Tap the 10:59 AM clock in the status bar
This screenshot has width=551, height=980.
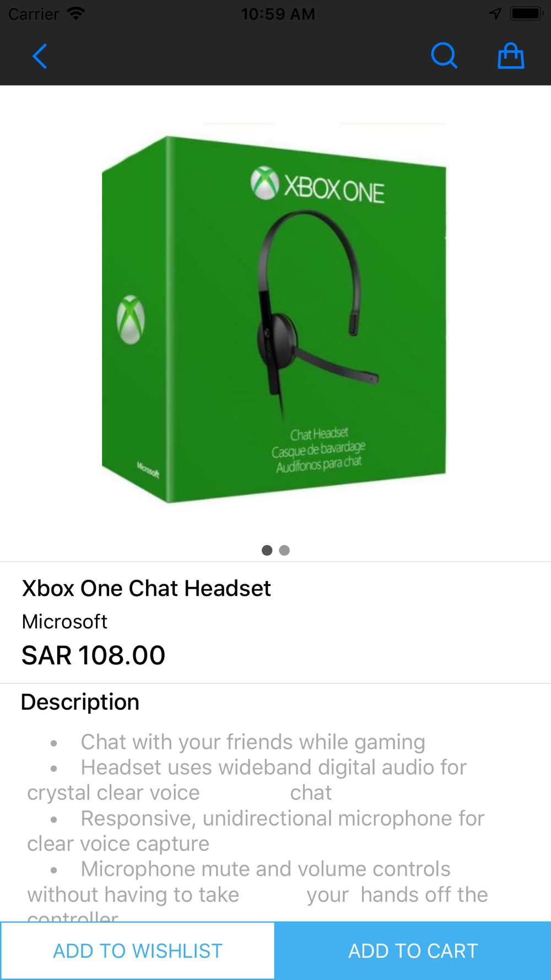(278, 14)
